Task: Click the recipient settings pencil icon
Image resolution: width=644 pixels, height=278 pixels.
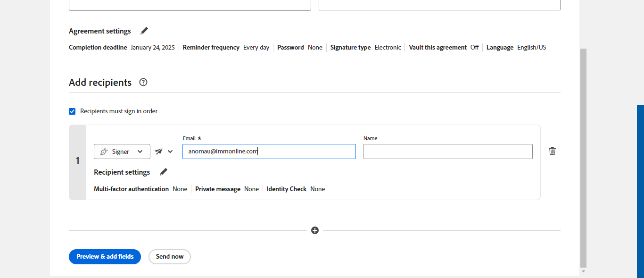Action: [164, 172]
